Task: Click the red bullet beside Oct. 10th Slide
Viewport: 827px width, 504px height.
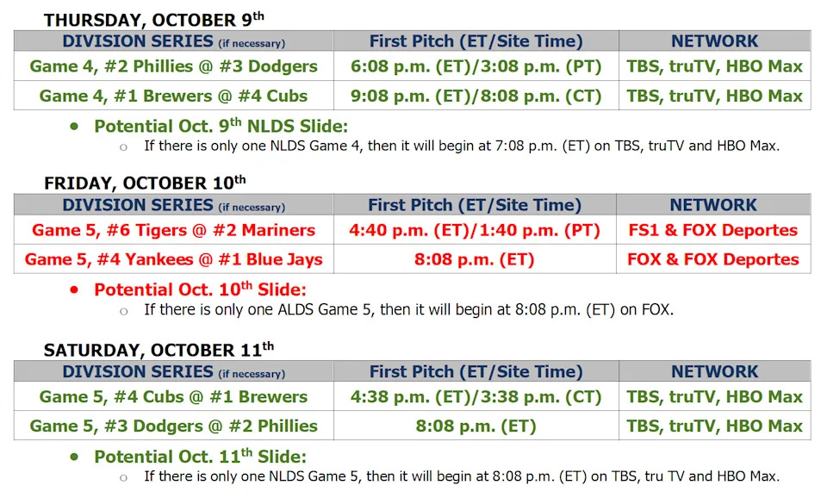Action: (75, 289)
